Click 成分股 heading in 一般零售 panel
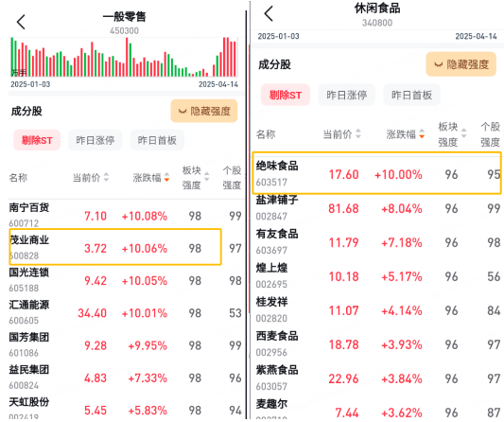The image size is (504, 422). click(26, 111)
